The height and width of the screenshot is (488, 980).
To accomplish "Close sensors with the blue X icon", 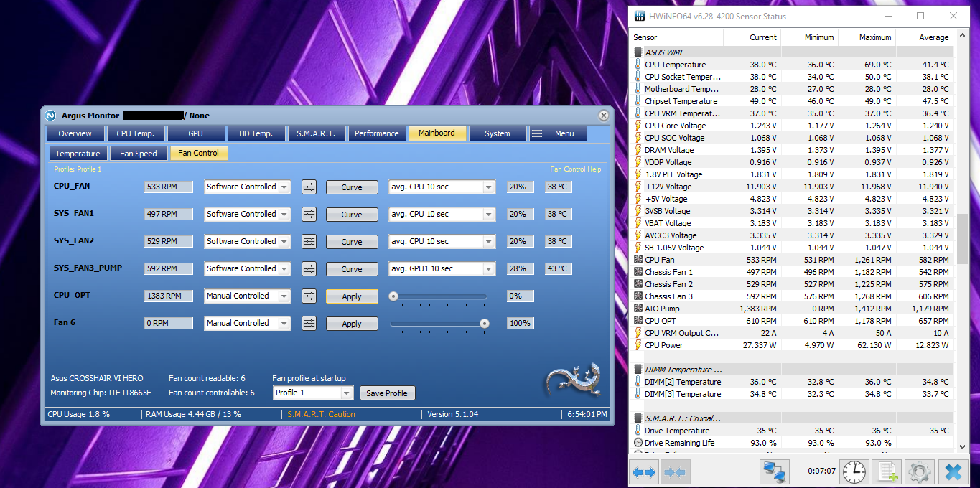I will 953,472.
